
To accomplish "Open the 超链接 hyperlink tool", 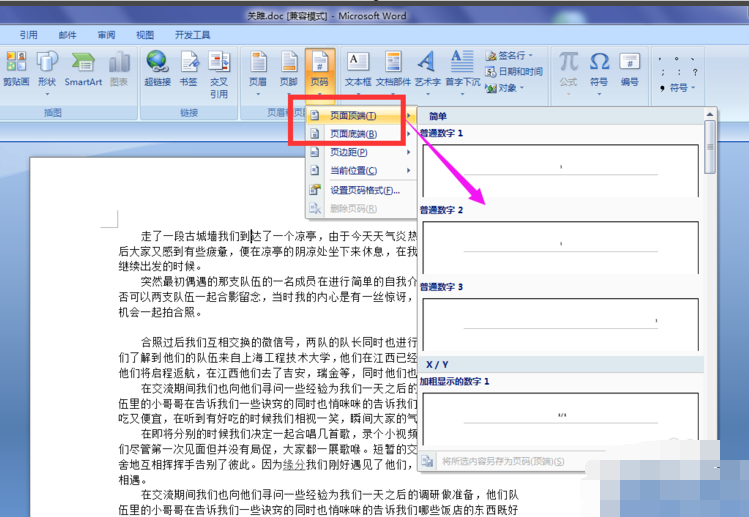I will click(x=158, y=69).
